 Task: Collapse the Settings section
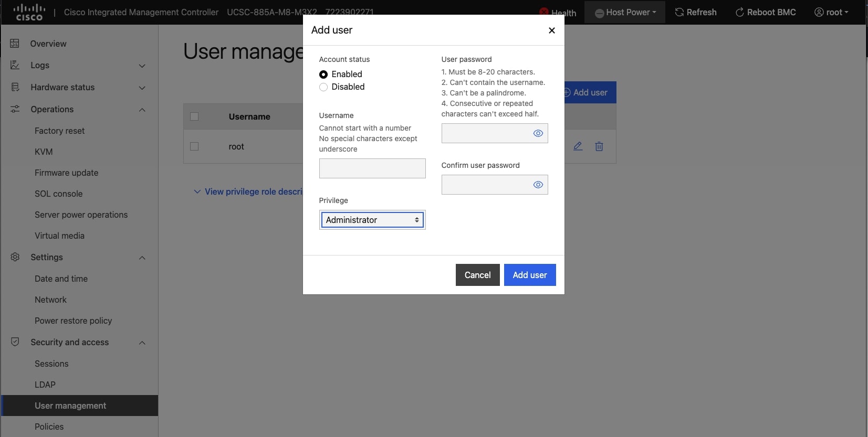tap(142, 258)
